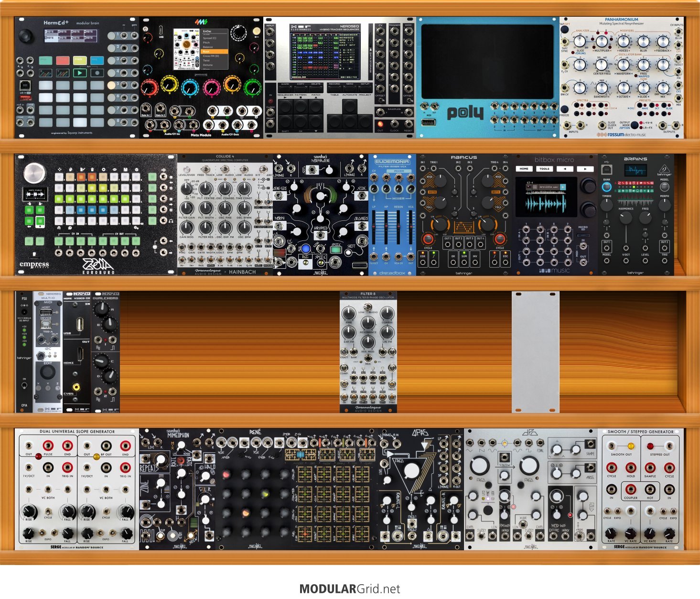Click the left red CYCLE button on Abacus
This screenshot has height=599, width=700.
point(428,238)
